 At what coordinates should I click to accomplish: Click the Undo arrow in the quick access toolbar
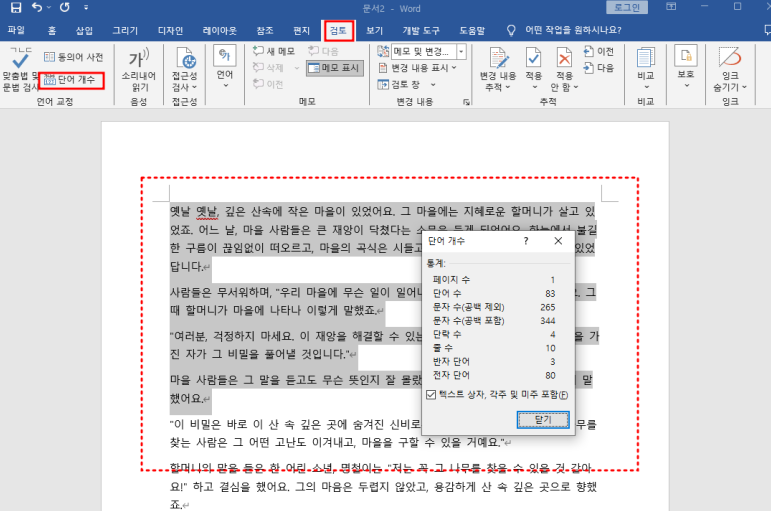click(x=37, y=7)
